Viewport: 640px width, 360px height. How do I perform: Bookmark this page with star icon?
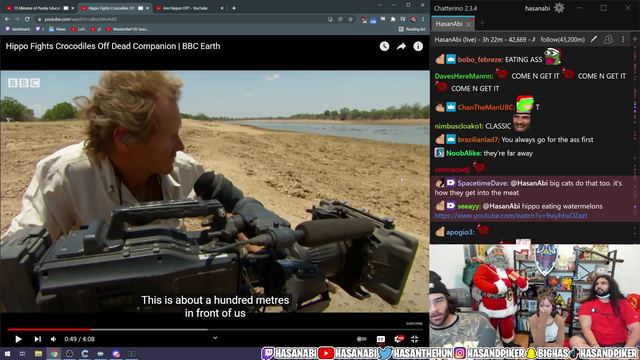pyautogui.click(x=350, y=19)
